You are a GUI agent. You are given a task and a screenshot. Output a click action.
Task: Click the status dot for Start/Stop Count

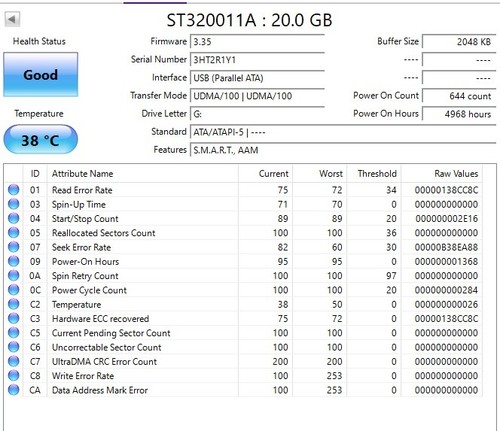[14, 218]
